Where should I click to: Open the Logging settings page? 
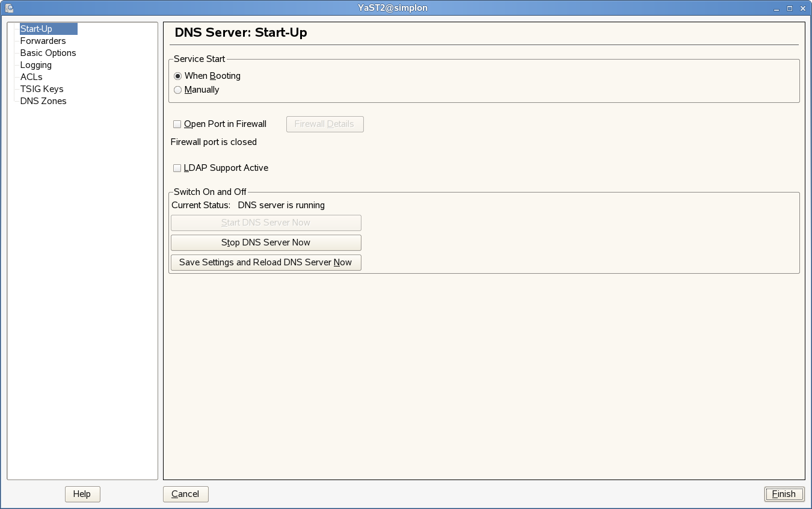(x=35, y=65)
